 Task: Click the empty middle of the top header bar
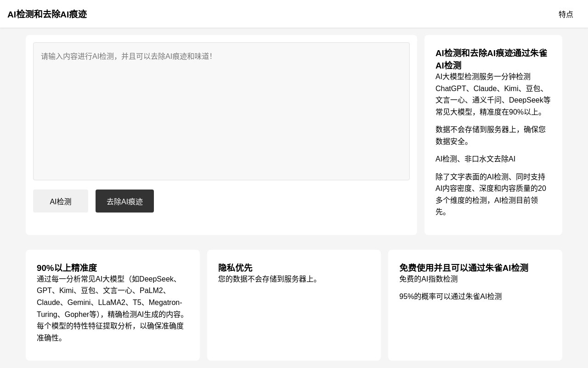[294, 14]
